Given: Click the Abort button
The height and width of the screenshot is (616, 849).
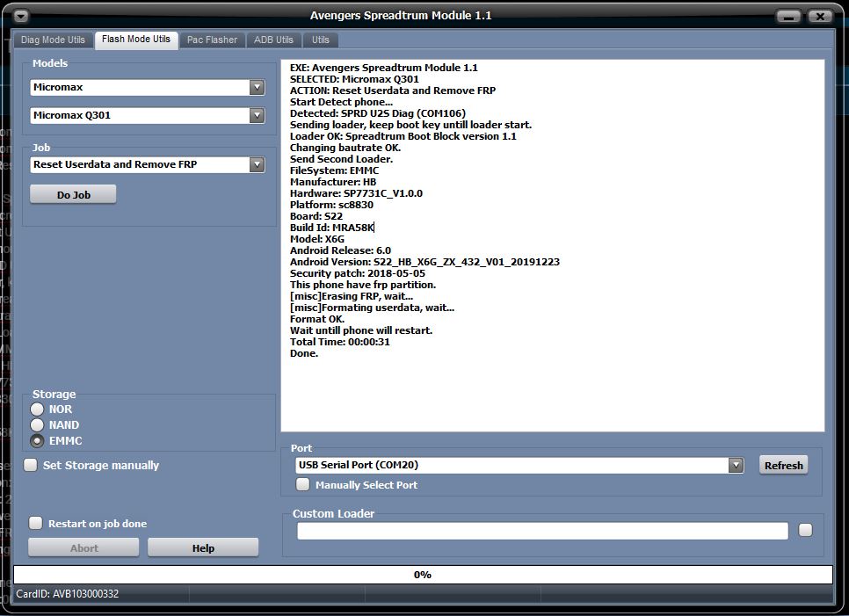Looking at the screenshot, I should 83,547.
